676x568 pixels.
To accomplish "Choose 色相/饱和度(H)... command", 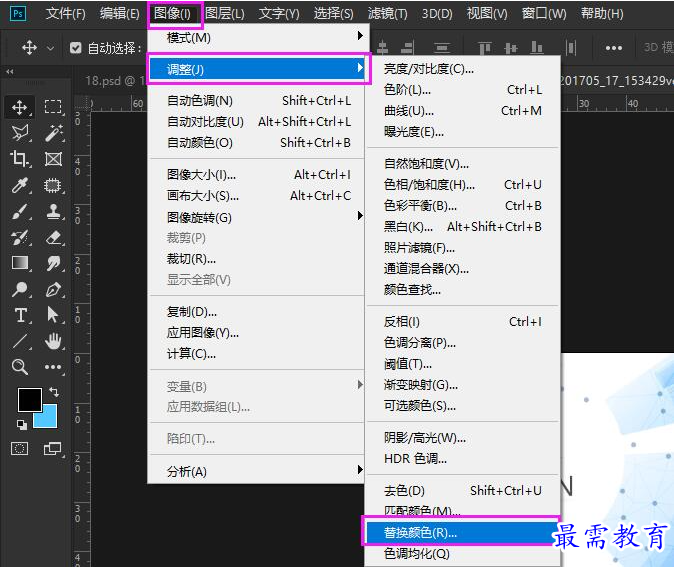I will (x=462, y=185).
